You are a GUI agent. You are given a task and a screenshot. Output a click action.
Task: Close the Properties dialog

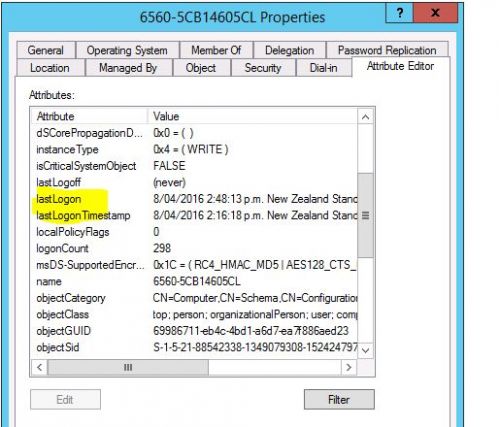point(435,13)
